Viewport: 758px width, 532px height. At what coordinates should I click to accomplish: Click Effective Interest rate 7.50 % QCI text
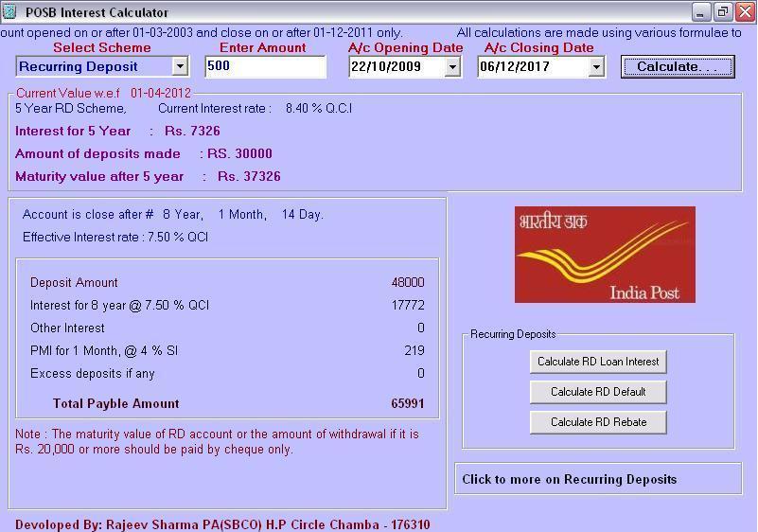[x=115, y=237]
